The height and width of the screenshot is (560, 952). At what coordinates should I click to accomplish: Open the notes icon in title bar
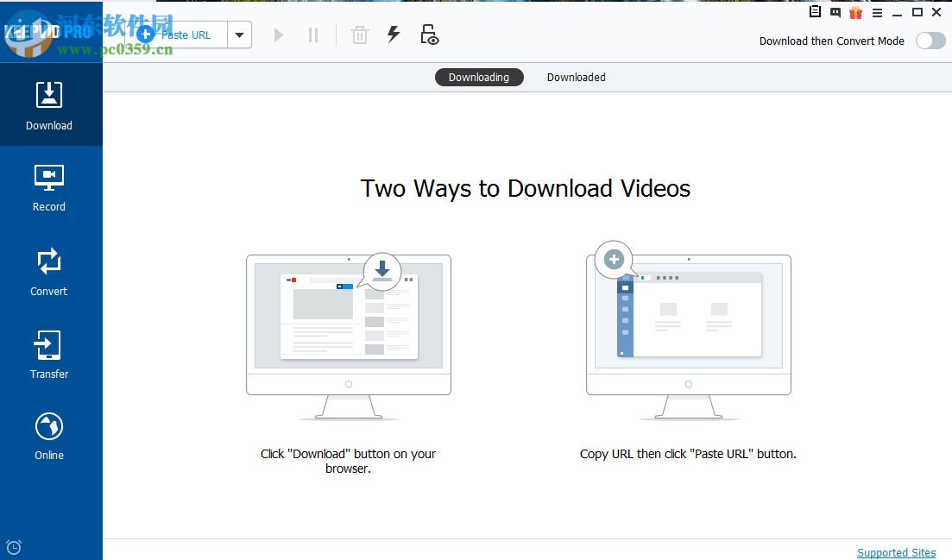[815, 12]
